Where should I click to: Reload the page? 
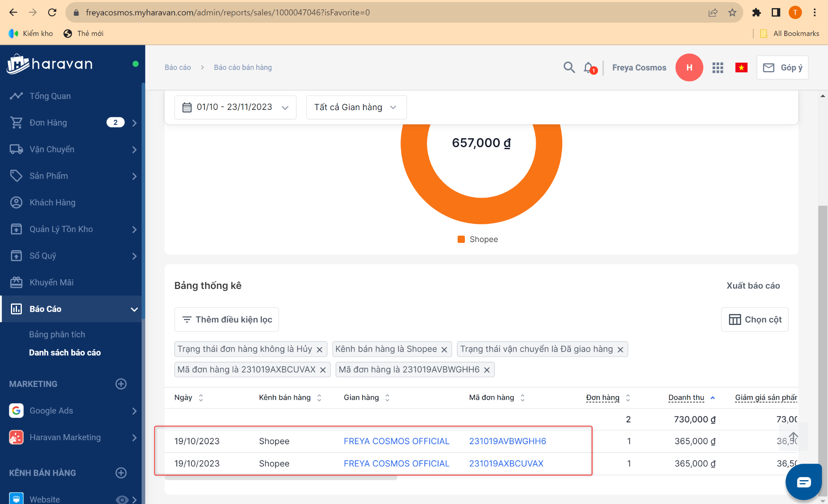pos(52,13)
